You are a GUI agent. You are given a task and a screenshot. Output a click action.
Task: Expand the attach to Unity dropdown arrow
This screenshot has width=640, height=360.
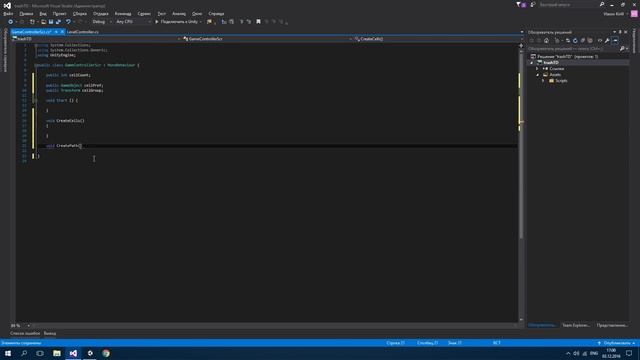200,22
